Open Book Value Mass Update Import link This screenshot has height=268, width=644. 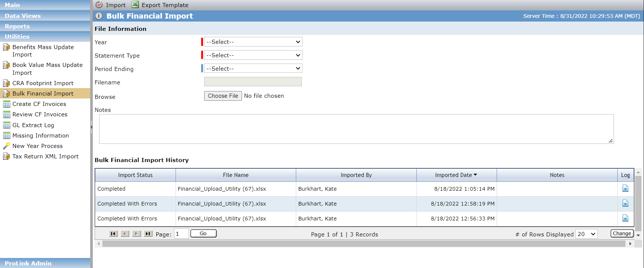point(48,69)
